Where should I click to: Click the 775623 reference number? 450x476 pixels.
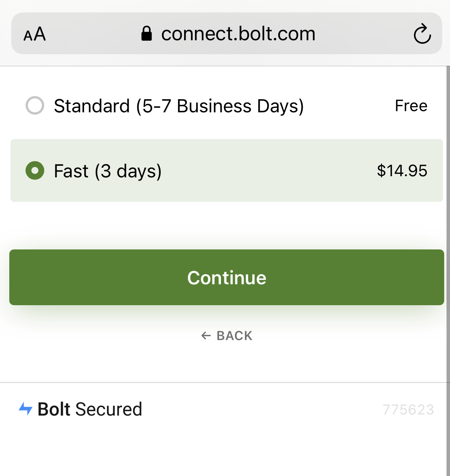[x=408, y=410]
